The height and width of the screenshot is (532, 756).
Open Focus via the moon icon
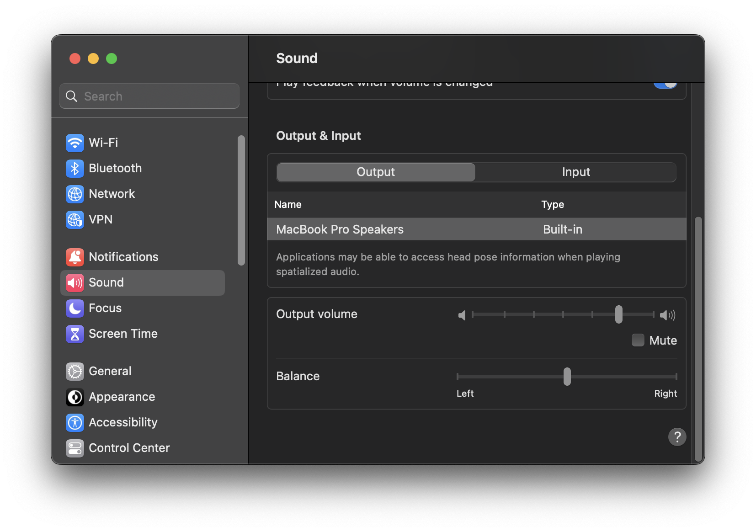point(75,308)
